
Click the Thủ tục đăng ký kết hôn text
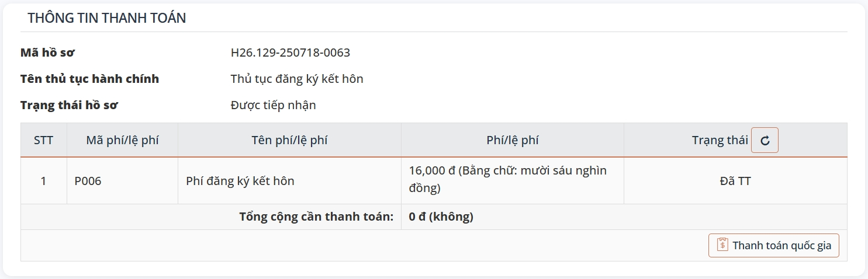coord(297,79)
